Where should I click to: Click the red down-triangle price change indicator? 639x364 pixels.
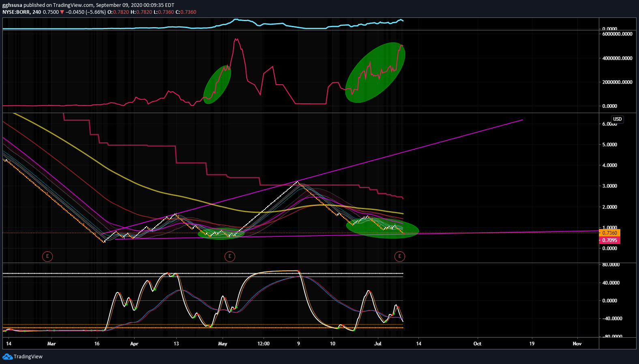[x=62, y=12]
